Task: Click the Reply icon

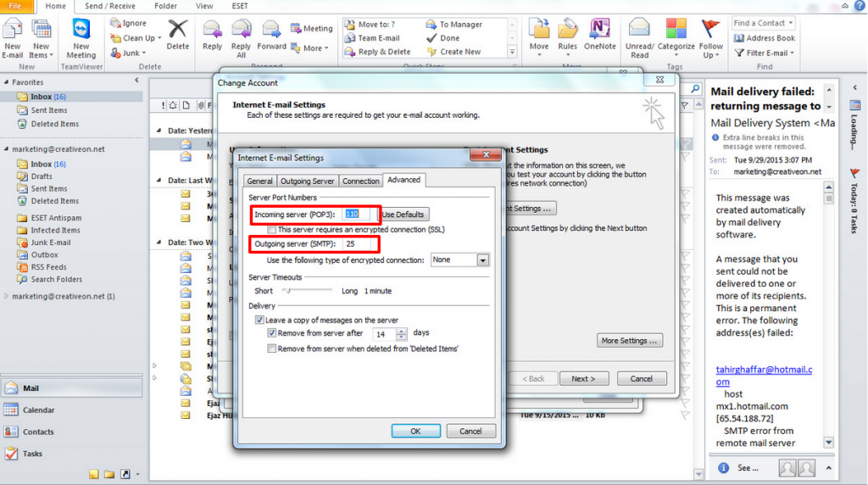Action: pos(212,36)
